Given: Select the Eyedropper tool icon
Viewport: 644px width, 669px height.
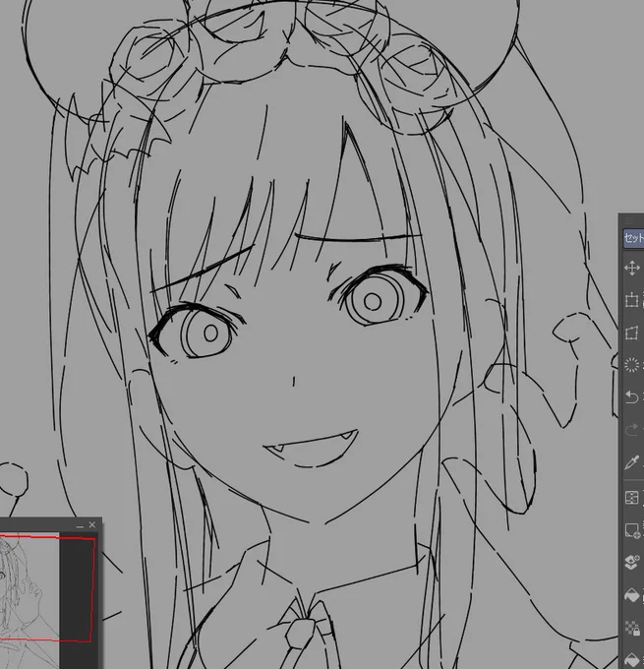Looking at the screenshot, I should 631,463.
